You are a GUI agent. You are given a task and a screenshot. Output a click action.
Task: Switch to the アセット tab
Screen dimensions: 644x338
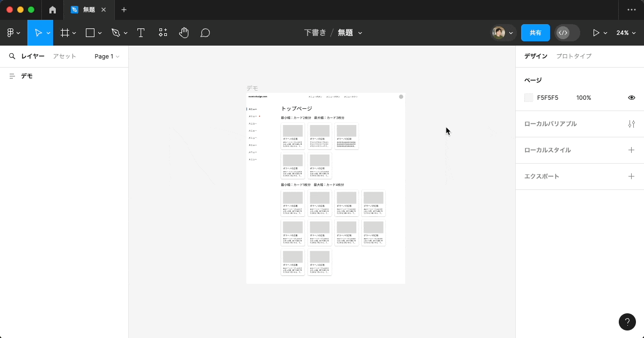click(x=64, y=56)
